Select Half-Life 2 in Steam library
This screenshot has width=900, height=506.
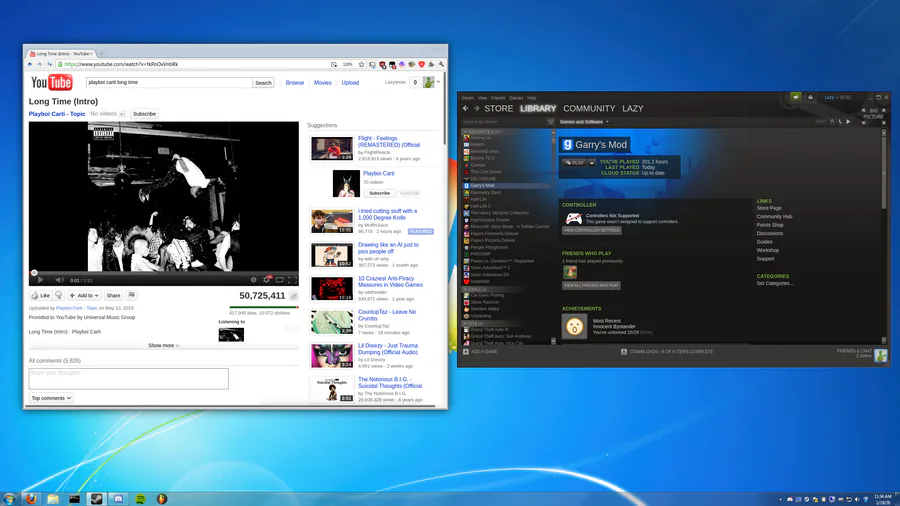(480, 206)
